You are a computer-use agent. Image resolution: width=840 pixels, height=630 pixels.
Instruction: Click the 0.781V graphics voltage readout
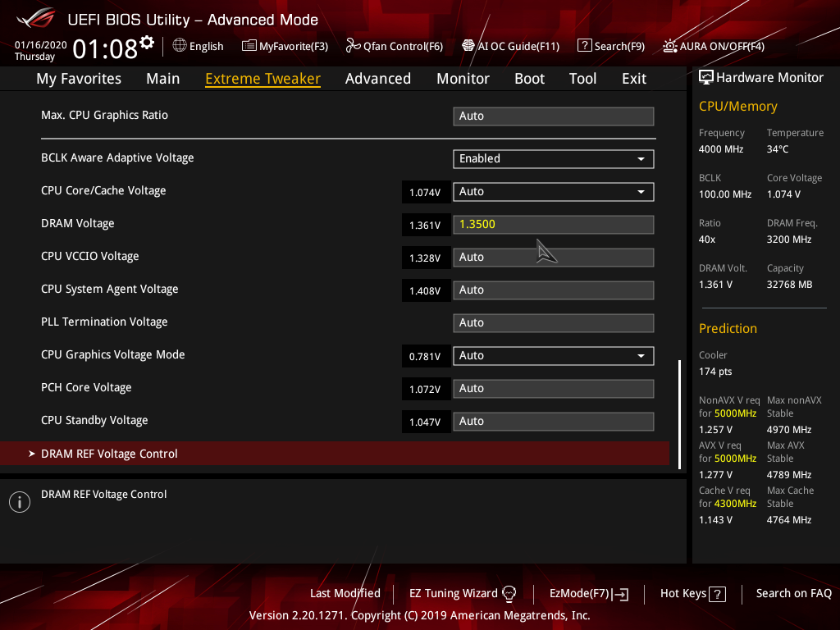[x=426, y=356]
